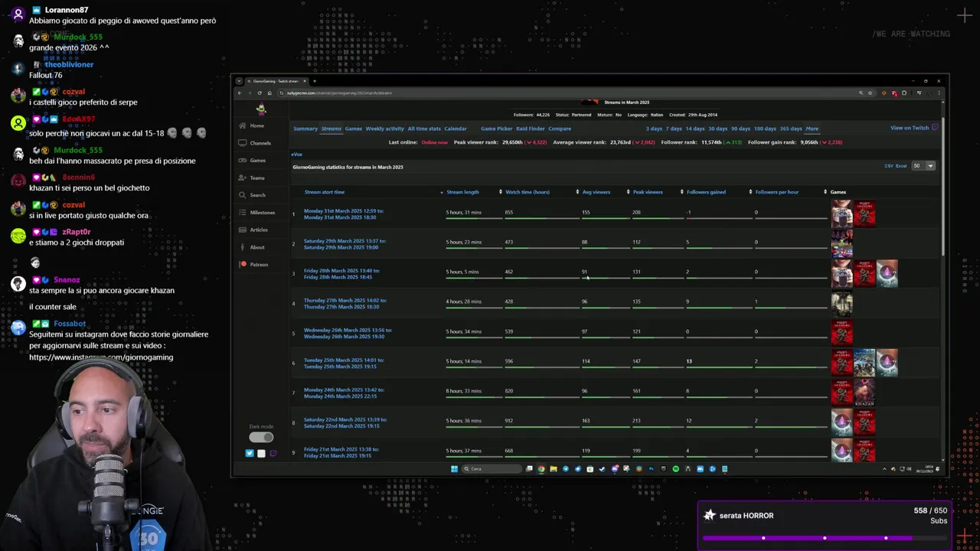This screenshot has height=551, width=980.
Task: Sort by Avg viewers column
Action: click(596, 192)
